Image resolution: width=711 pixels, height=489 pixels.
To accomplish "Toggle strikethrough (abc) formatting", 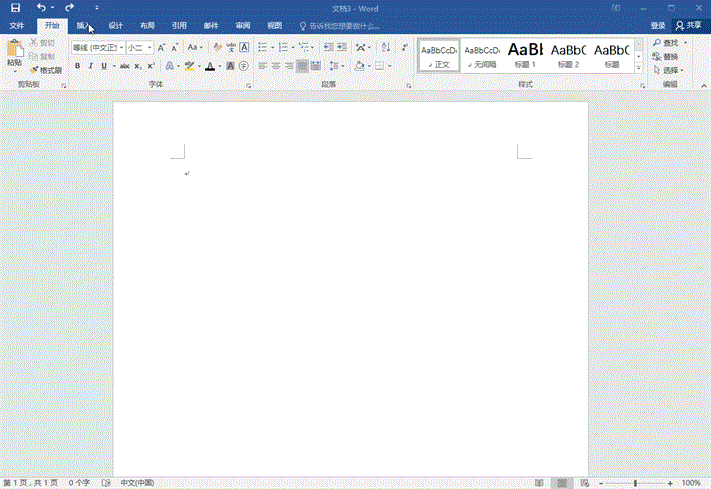I will (124, 66).
